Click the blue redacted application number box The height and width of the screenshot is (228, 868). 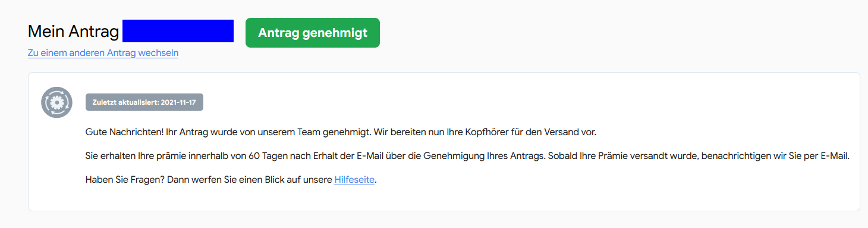178,31
